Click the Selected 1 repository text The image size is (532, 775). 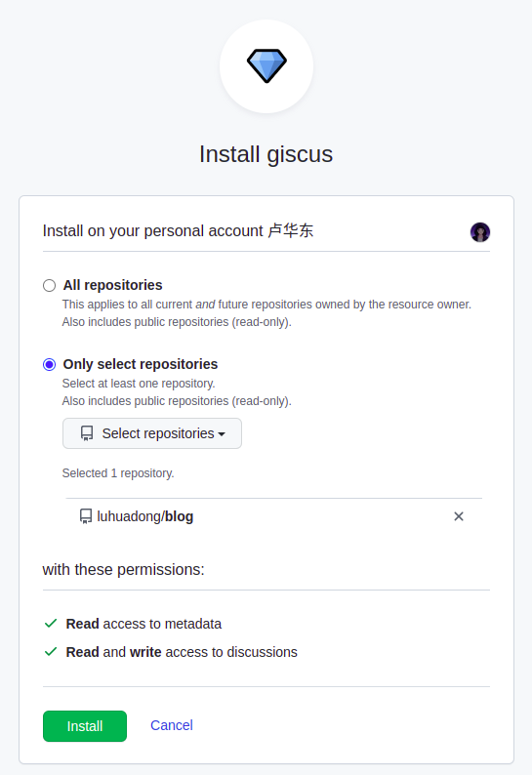118,473
